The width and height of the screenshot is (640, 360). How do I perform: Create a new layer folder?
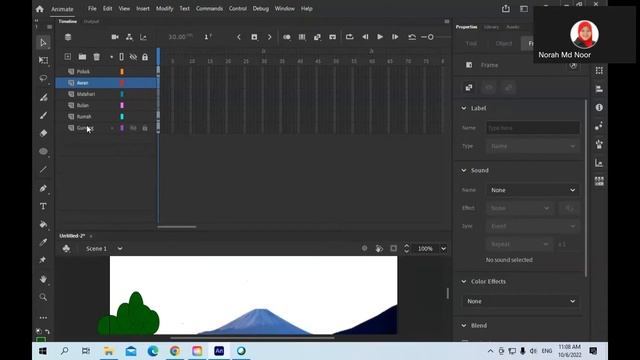[82, 57]
